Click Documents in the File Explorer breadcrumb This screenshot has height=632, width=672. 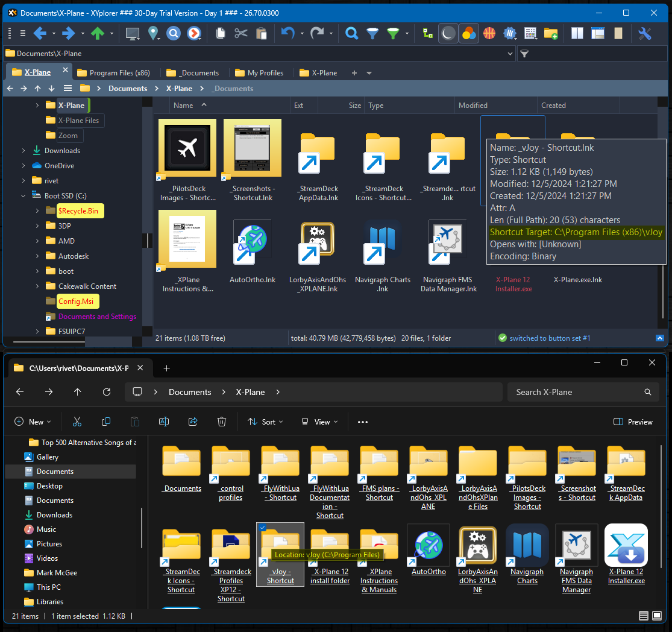[x=190, y=392]
